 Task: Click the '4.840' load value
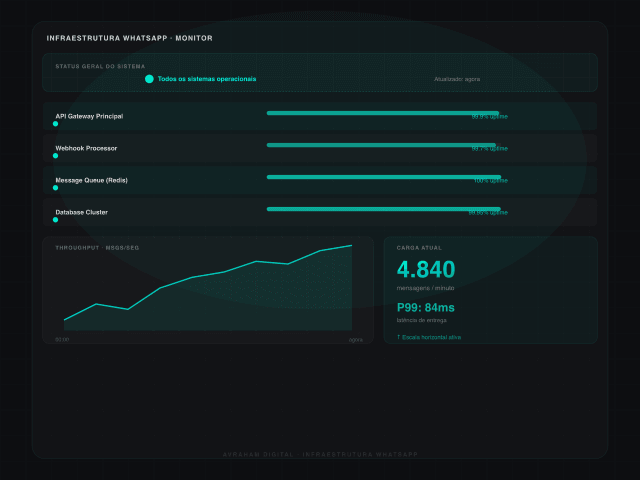426,269
